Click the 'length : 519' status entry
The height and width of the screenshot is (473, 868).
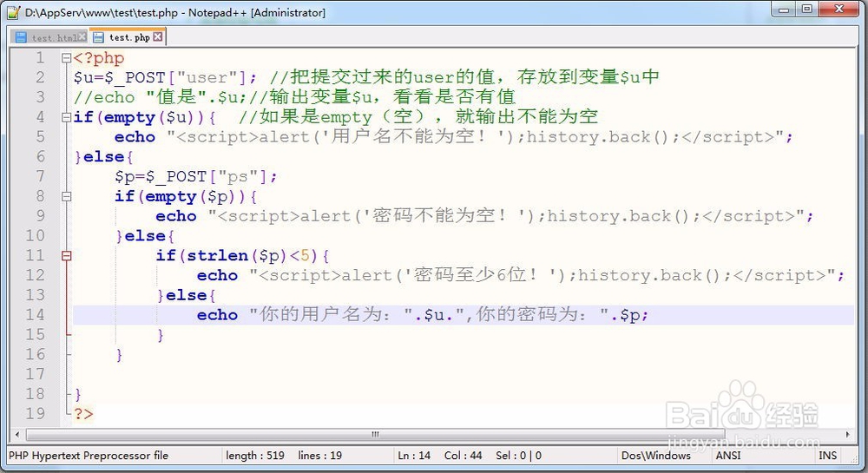click(255, 456)
